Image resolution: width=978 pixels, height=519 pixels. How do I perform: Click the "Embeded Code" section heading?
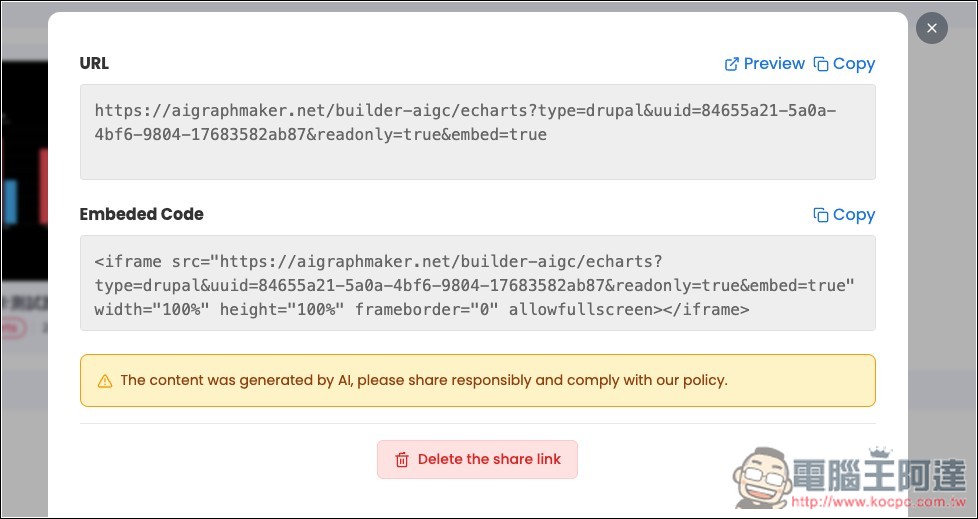(x=142, y=215)
